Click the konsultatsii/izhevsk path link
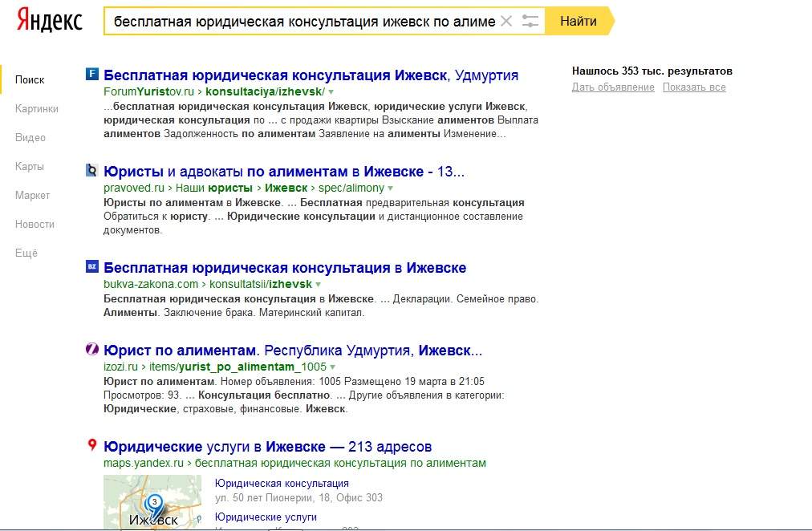The height and width of the screenshot is (531, 812). tap(261, 284)
